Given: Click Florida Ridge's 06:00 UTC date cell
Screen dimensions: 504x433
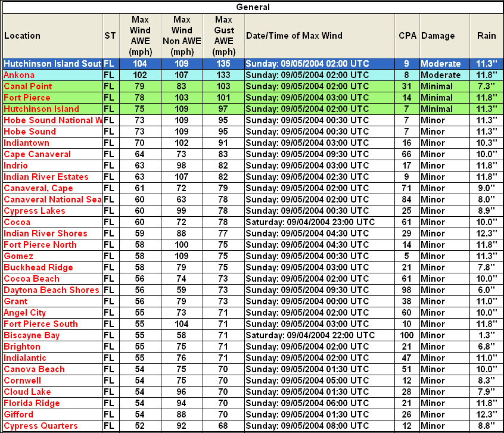Looking at the screenshot, I should (319, 403).
